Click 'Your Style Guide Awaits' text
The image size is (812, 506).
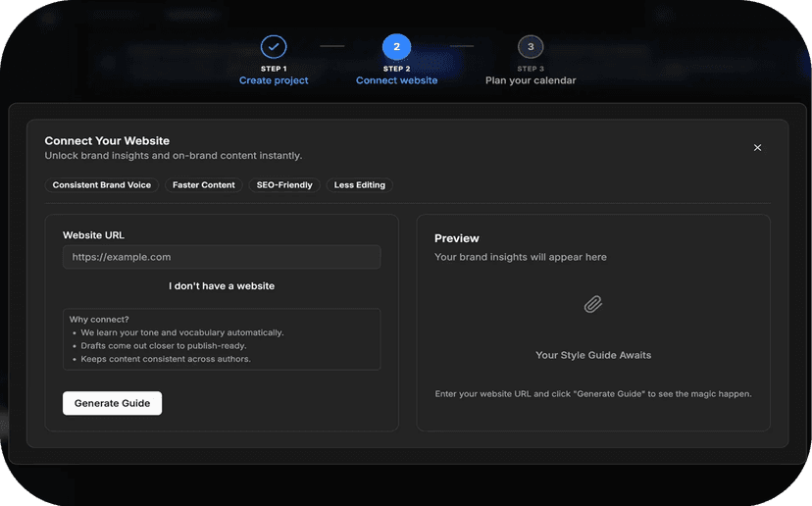coord(593,355)
